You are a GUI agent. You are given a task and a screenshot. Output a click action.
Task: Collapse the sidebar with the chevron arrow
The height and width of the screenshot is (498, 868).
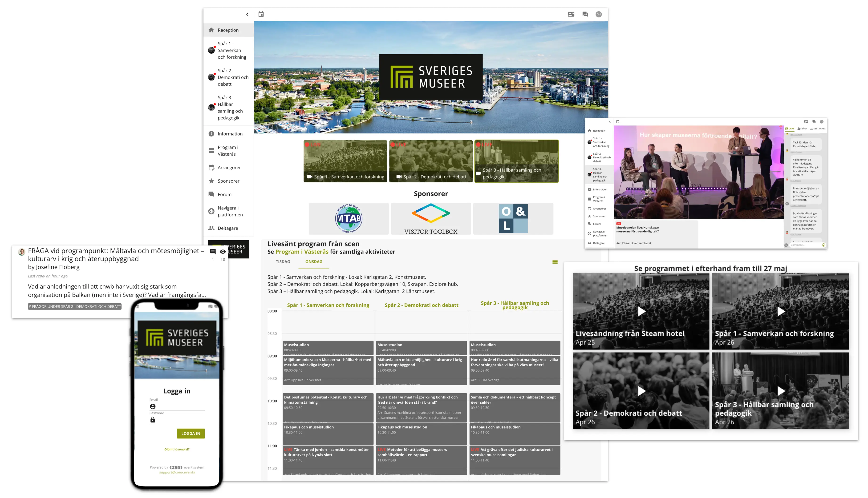pos(247,14)
